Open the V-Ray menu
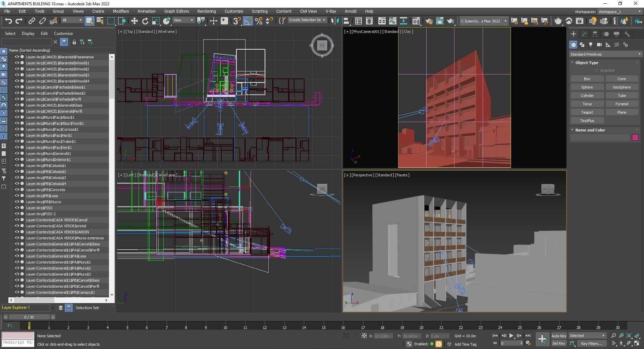The width and height of the screenshot is (644, 349). pyautogui.click(x=331, y=11)
